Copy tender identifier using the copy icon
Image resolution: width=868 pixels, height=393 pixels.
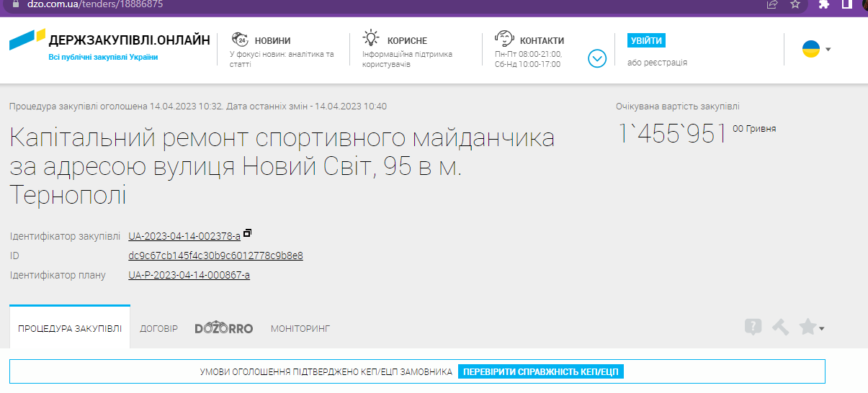pos(248,233)
